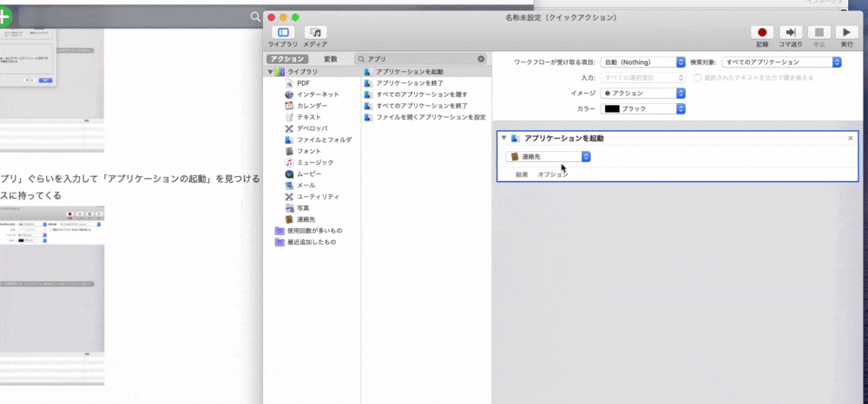868x404 pixels.
Task: Click the green plus button in background window
Action: point(4,17)
